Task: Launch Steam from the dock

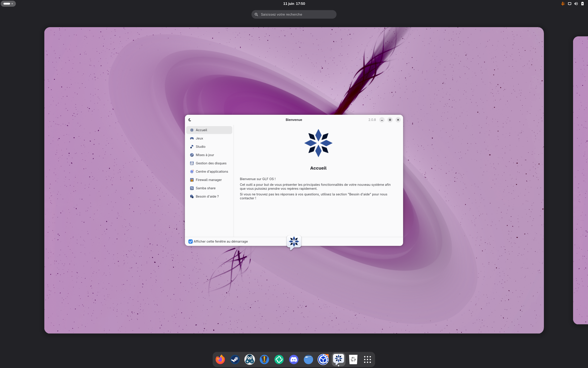Action: click(x=235, y=359)
